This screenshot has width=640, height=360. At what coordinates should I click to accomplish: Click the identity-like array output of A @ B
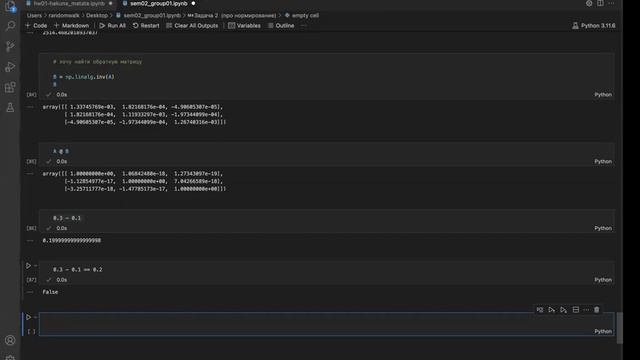click(134, 181)
